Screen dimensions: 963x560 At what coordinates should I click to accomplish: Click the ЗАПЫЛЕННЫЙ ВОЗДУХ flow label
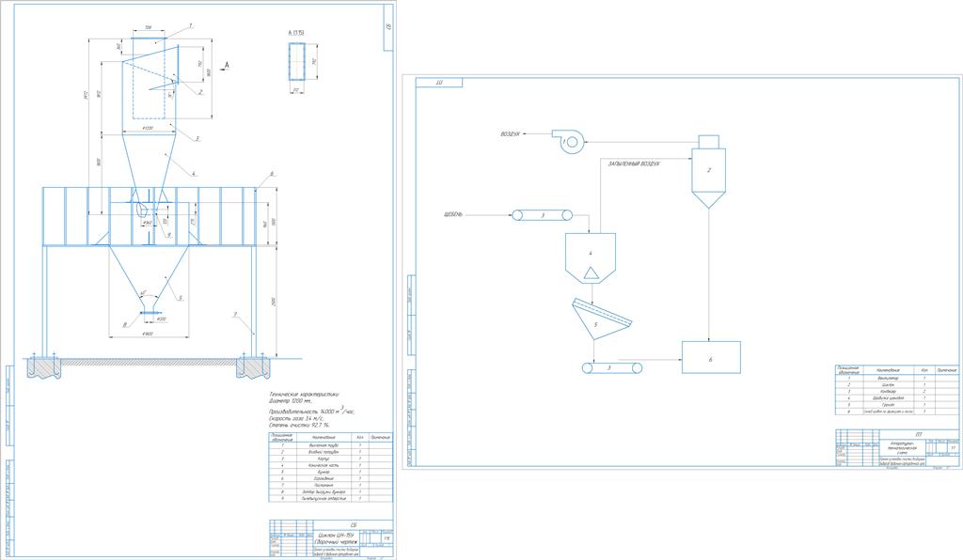pos(634,163)
